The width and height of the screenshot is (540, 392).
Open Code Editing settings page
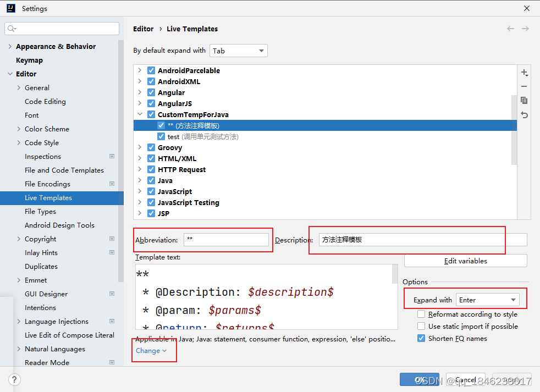click(x=45, y=102)
